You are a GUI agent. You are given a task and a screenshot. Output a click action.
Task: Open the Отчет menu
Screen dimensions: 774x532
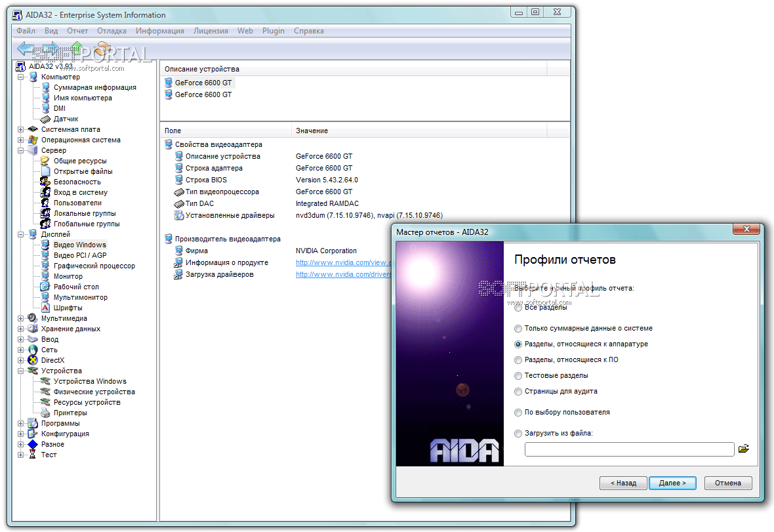pos(77,31)
